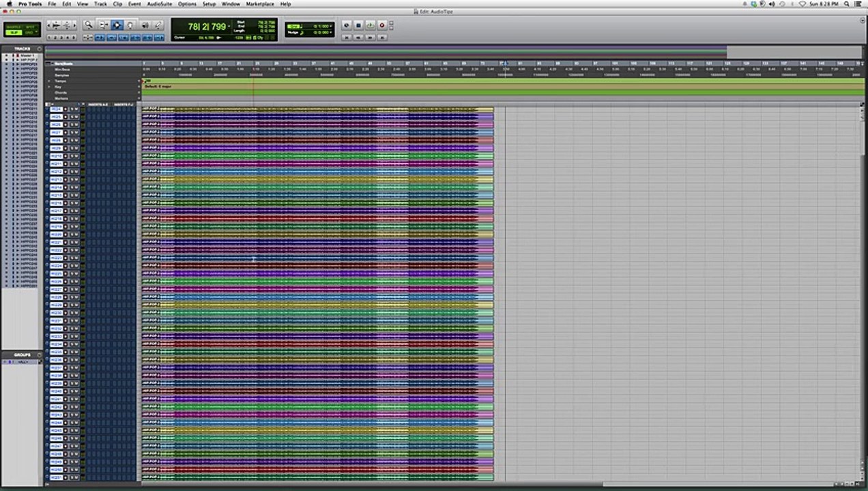Screen dimensions: 868x491
Task: Solo track HI24
Action: [72, 109]
